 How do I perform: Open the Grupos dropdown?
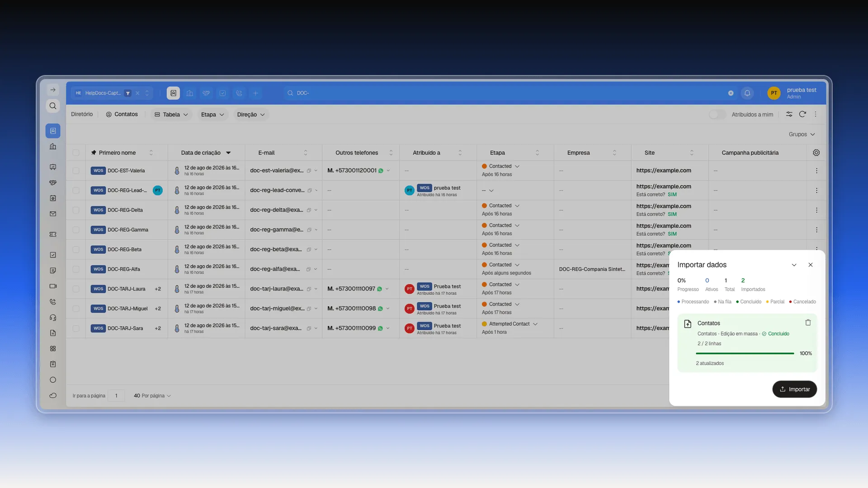pyautogui.click(x=802, y=134)
